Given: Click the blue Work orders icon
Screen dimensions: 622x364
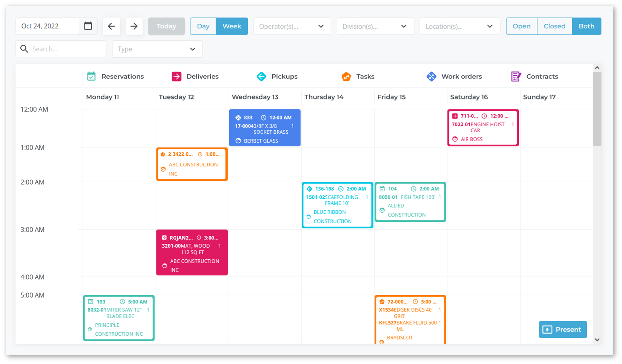Looking at the screenshot, I should pyautogui.click(x=431, y=76).
